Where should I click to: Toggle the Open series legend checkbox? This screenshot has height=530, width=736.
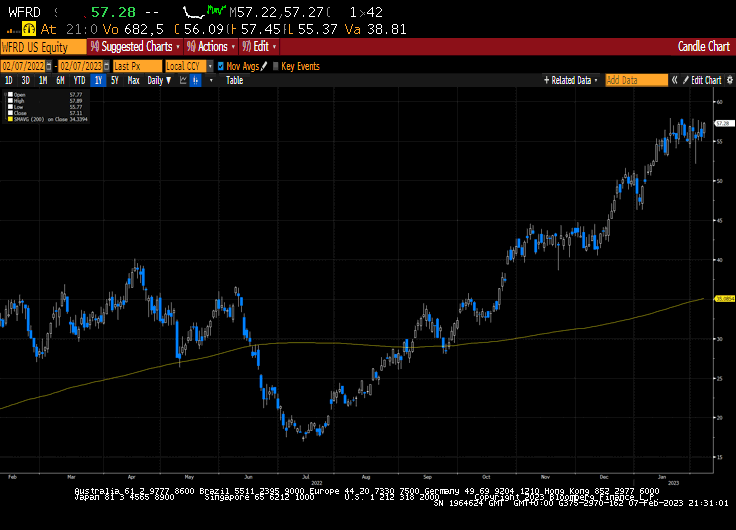(10, 95)
